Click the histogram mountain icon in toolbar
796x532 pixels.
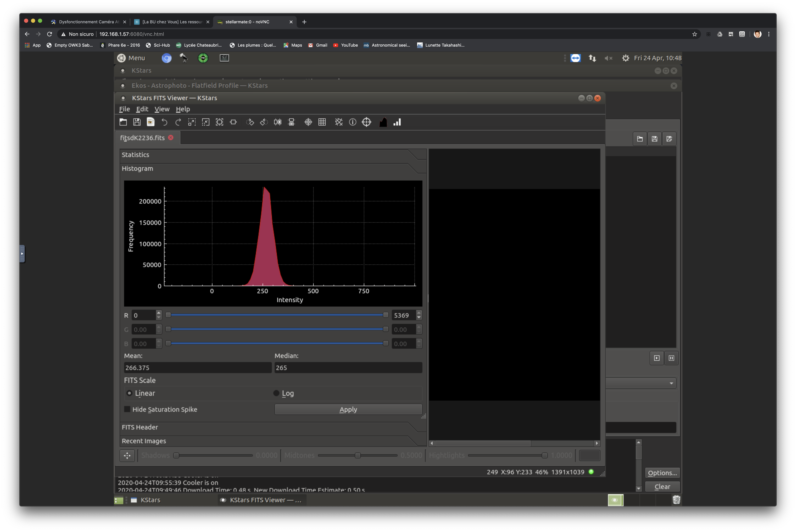click(383, 122)
